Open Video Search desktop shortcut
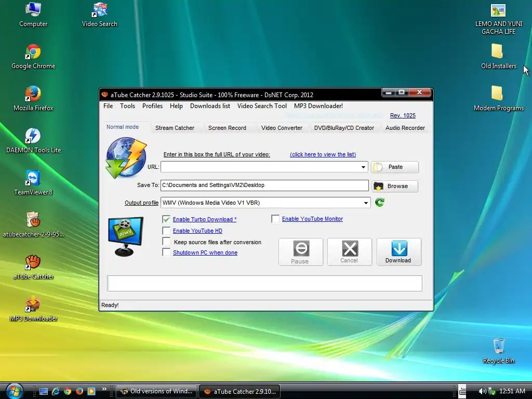532x399 pixels. [x=99, y=15]
